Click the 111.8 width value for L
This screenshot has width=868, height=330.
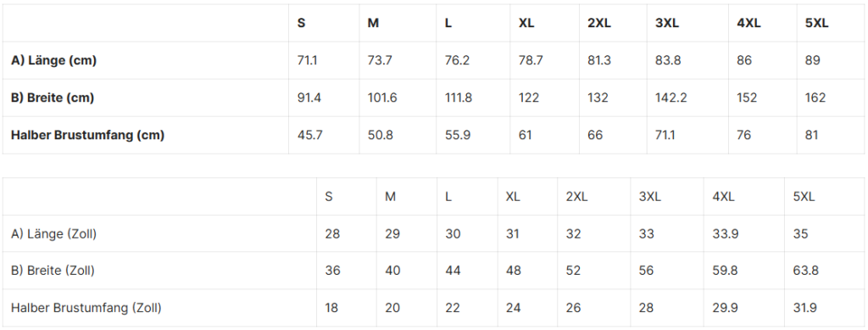tap(459, 98)
